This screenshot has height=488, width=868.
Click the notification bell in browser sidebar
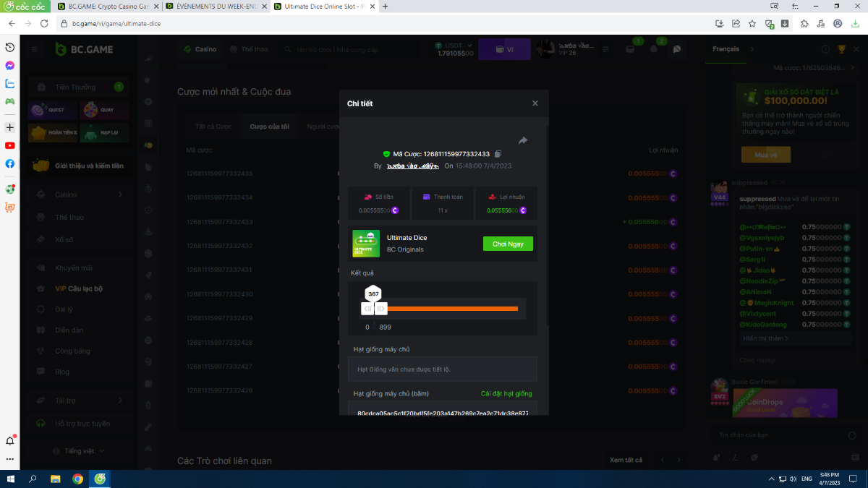click(x=10, y=440)
